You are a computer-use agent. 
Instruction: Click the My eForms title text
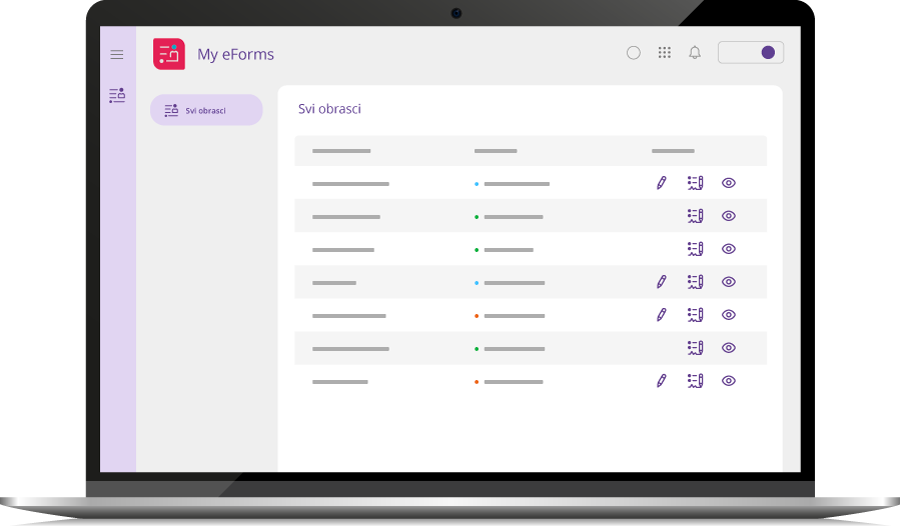pos(235,55)
